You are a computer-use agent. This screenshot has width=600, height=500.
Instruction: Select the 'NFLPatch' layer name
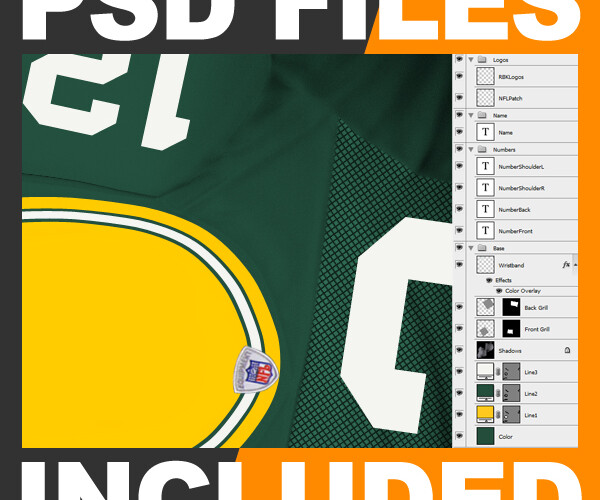coord(510,98)
